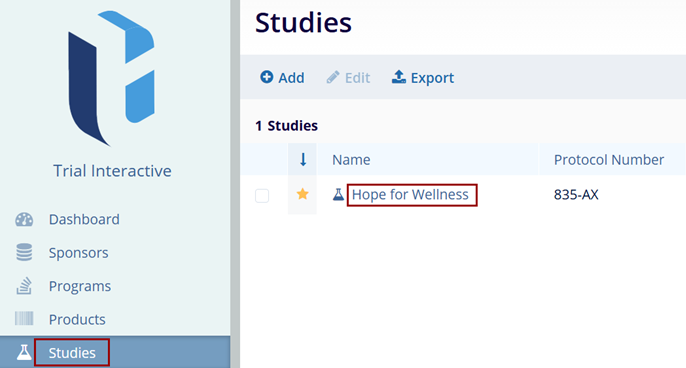Go to the Programs section
Screen dimensions: 686x368
(80, 286)
